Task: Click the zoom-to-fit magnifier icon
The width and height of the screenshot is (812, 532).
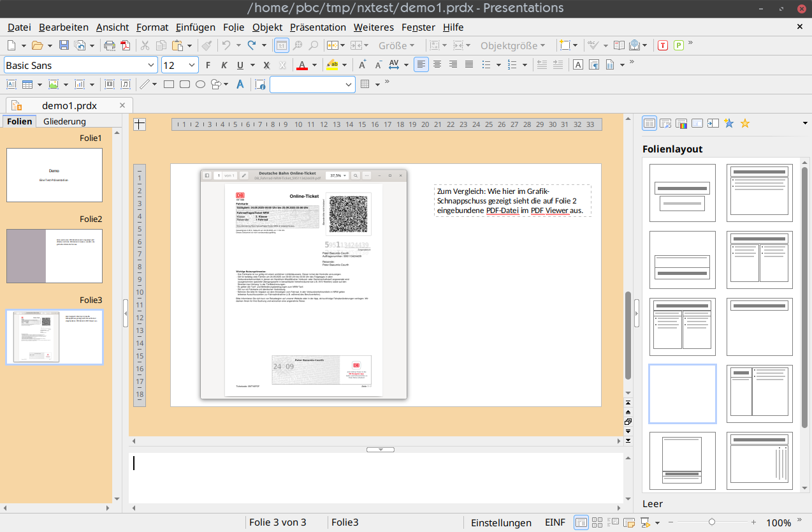Action: tap(298, 45)
